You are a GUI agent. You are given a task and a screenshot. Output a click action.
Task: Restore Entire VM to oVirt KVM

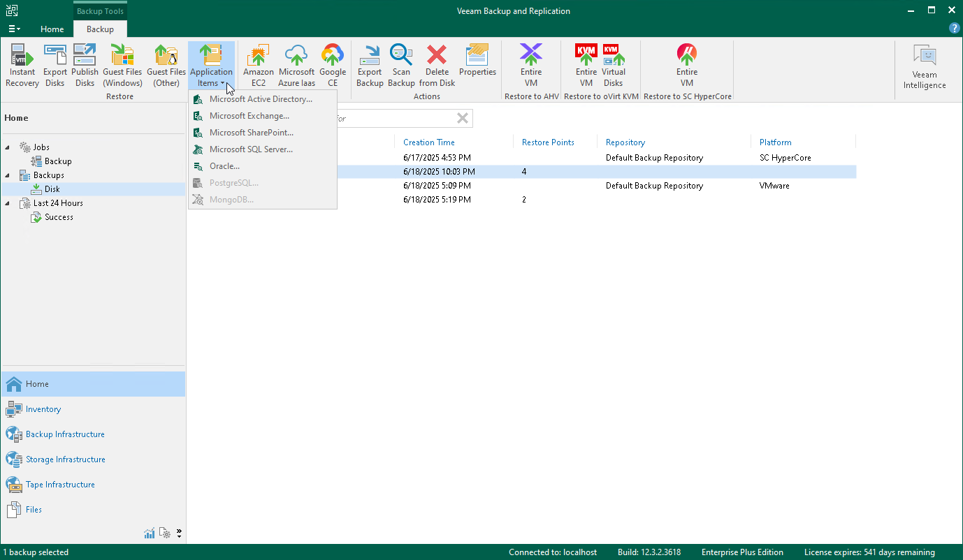(x=586, y=66)
